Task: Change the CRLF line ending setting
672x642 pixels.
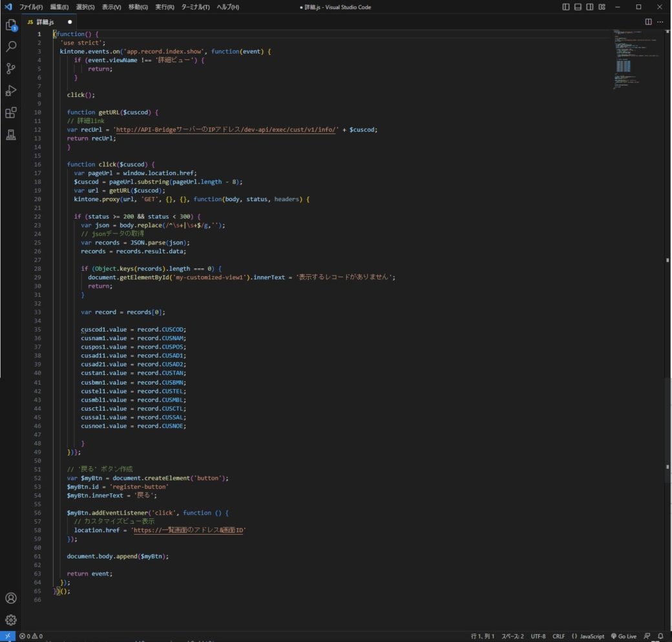Action: 558,636
